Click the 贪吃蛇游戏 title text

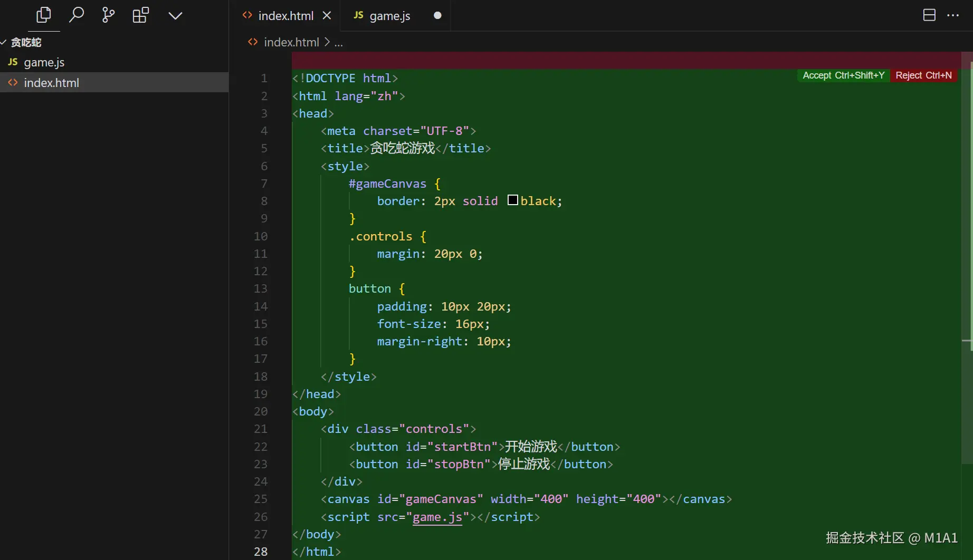coord(403,148)
